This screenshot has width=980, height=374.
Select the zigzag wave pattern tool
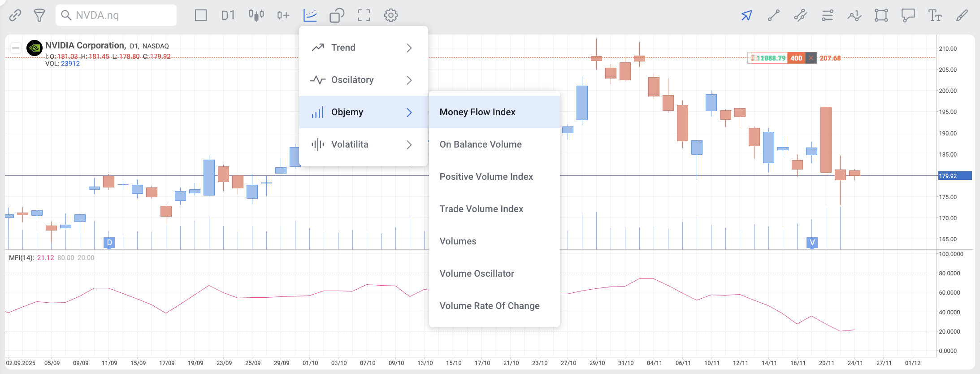pos(854,15)
